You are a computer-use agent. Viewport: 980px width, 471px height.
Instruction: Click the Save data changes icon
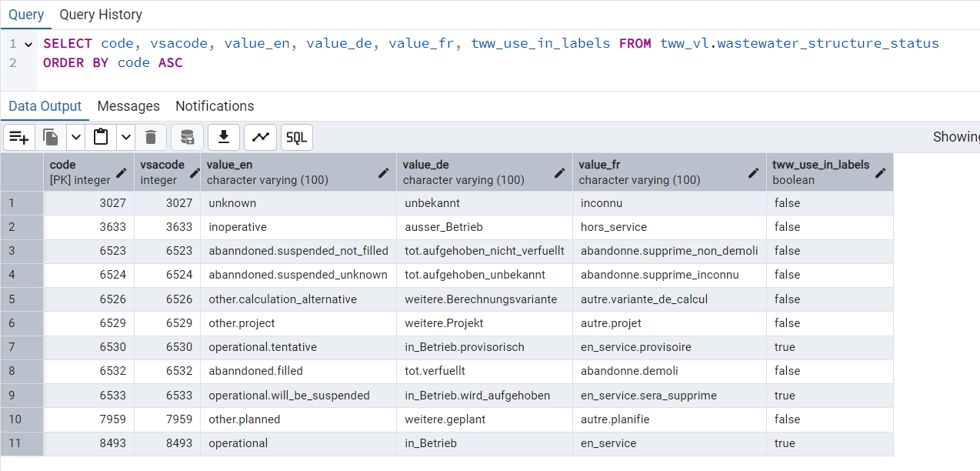point(187,137)
